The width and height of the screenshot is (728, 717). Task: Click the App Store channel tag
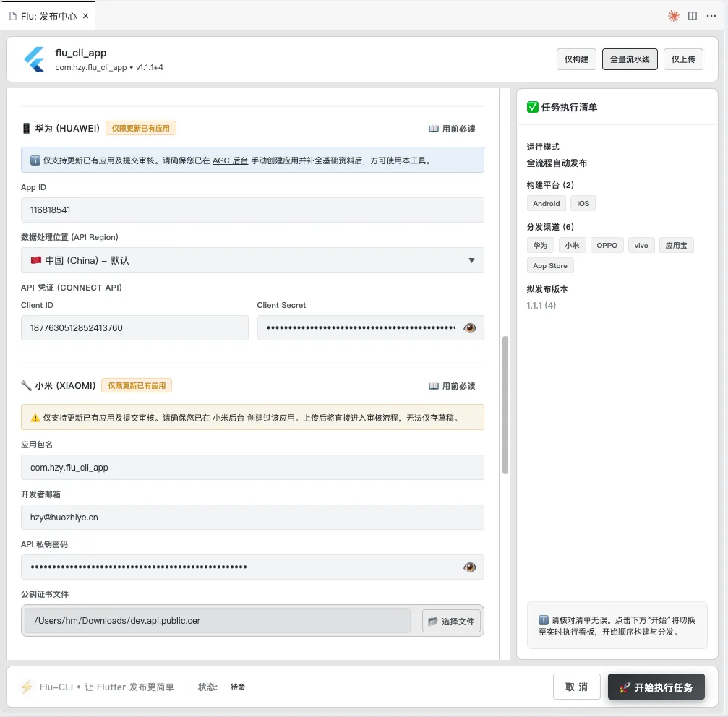click(x=550, y=265)
